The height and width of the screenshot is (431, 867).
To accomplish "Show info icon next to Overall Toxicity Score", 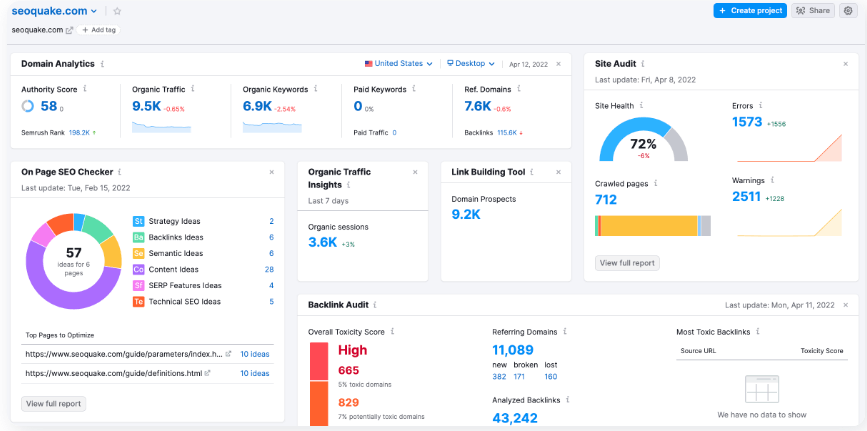I will coord(393,332).
